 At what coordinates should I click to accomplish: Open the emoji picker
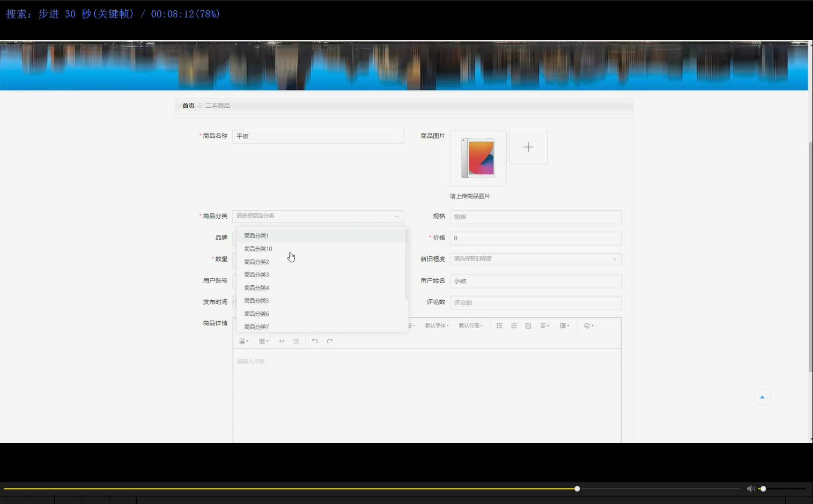click(588, 325)
